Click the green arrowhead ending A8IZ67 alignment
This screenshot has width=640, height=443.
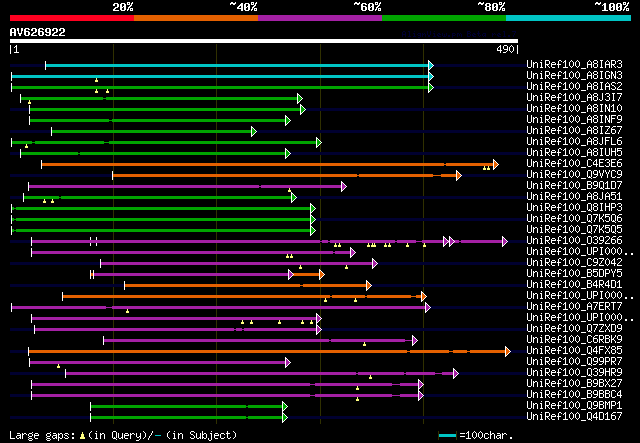click(254, 131)
